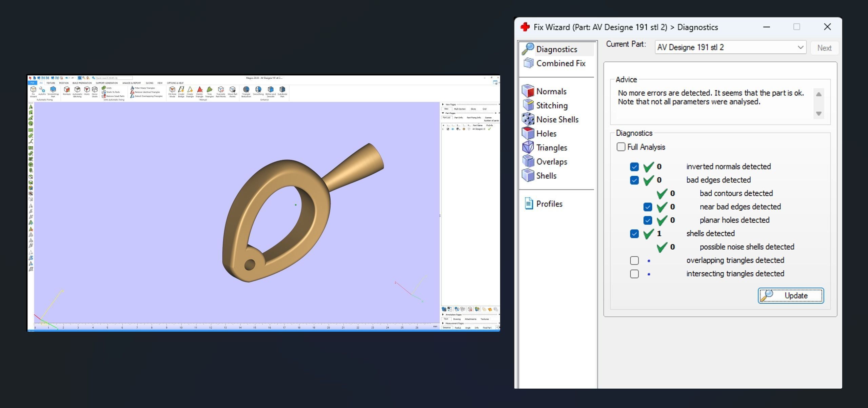Go to Noise Shells page
Viewport: 868px width, 408px height.
click(x=557, y=119)
